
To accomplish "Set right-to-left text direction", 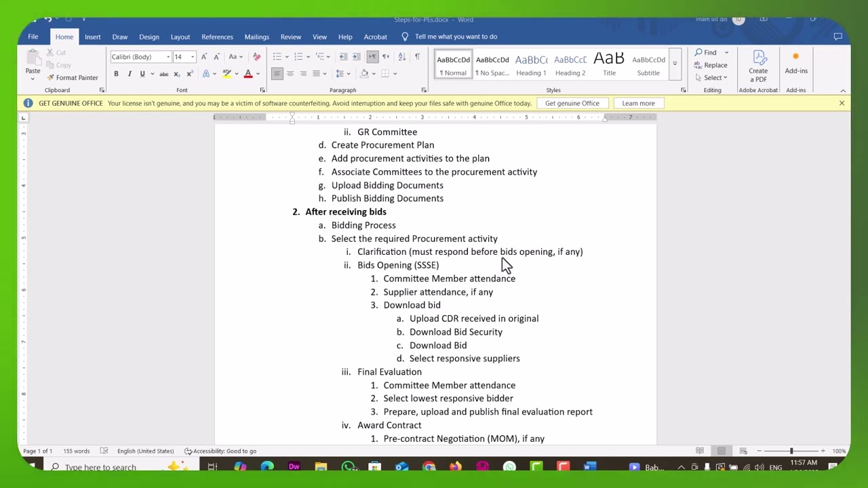I will [386, 57].
